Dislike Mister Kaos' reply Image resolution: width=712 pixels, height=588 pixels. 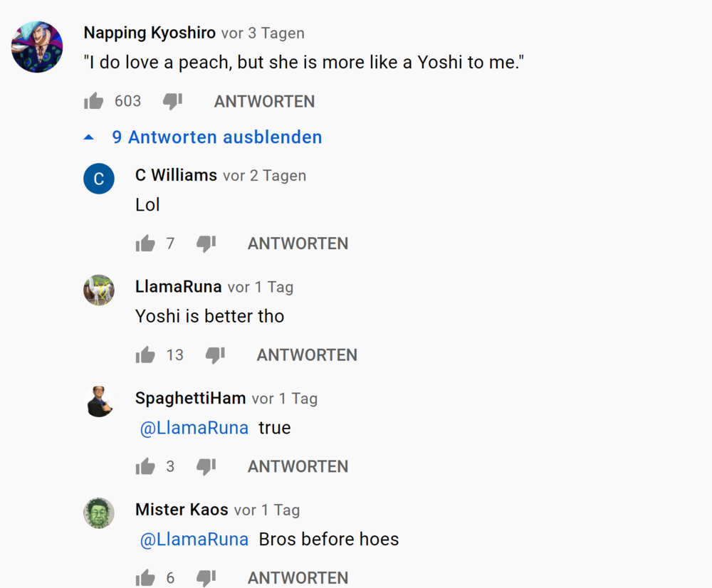[x=206, y=578]
